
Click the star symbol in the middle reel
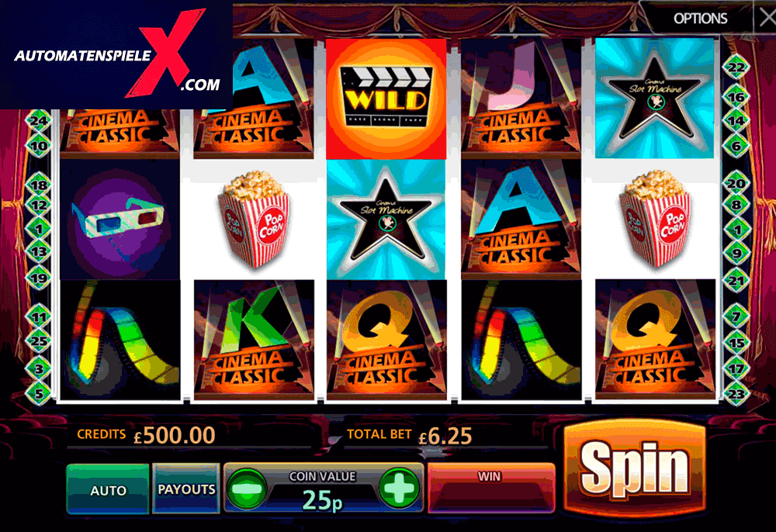pyautogui.click(x=386, y=219)
